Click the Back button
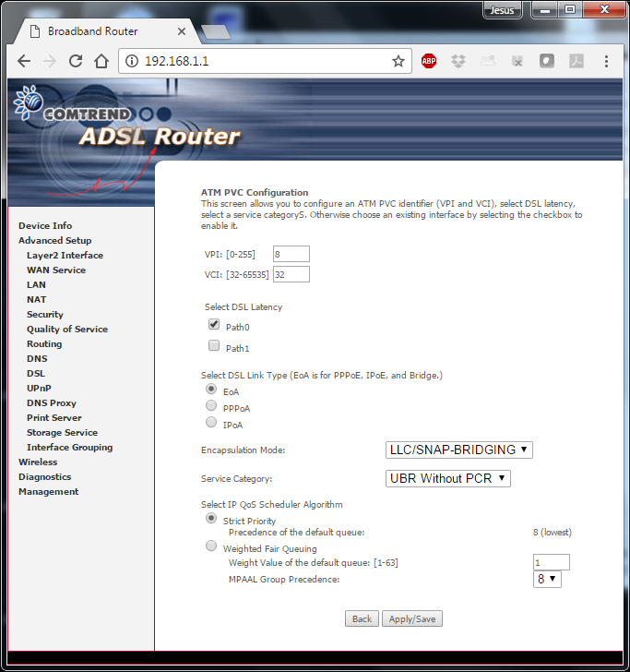This screenshot has height=672, width=630. (362, 618)
